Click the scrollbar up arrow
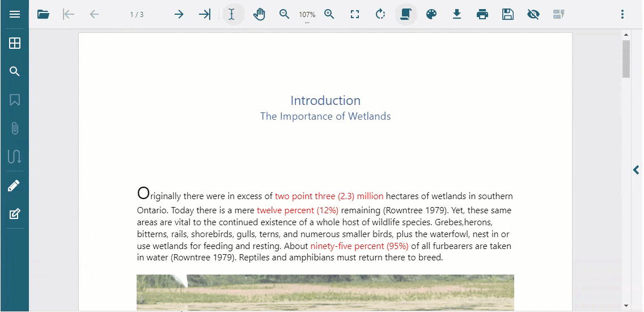The height and width of the screenshot is (312, 644). [x=626, y=35]
